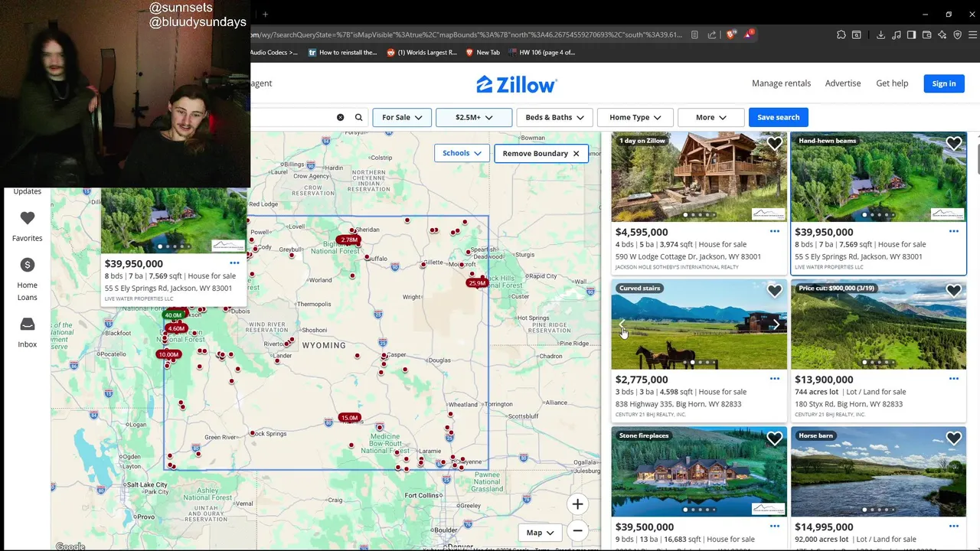
Task: Click the 15.0M map price marker
Action: pos(349,418)
